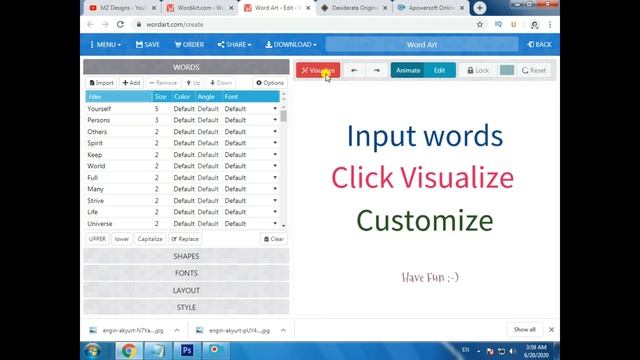The width and height of the screenshot is (640, 360).
Task: Select the word "Yourself"
Action: pyautogui.click(x=99, y=109)
